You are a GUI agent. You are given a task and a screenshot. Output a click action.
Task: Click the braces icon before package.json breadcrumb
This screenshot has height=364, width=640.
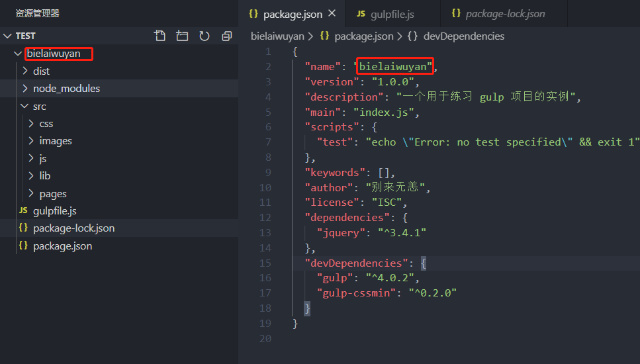[x=324, y=36]
